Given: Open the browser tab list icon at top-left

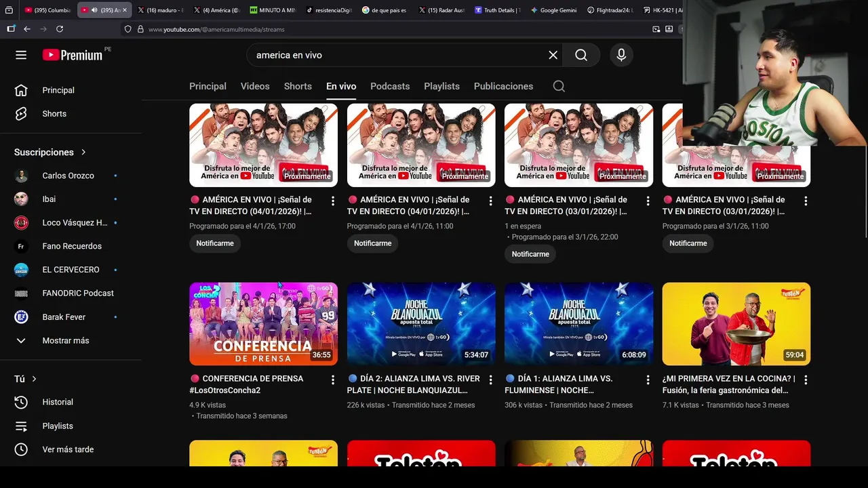Looking at the screenshot, I should [x=9, y=10].
